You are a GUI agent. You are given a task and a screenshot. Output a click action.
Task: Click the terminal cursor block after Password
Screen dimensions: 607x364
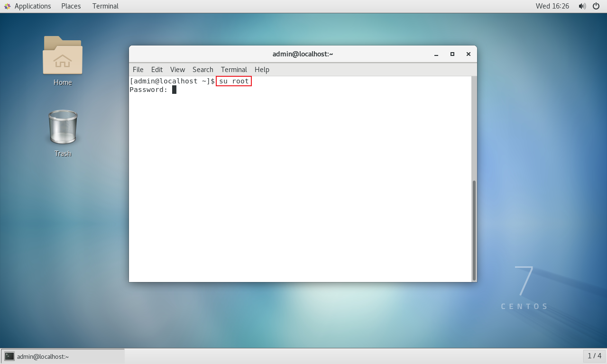[174, 90]
